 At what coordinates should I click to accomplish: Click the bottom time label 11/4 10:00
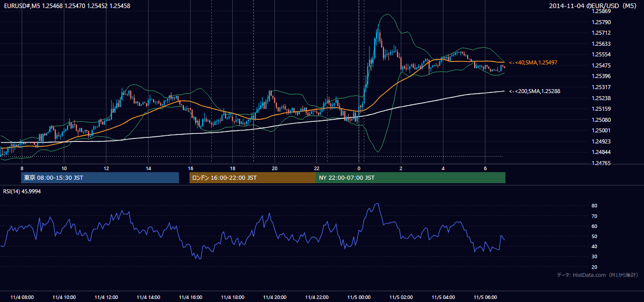tap(64, 297)
